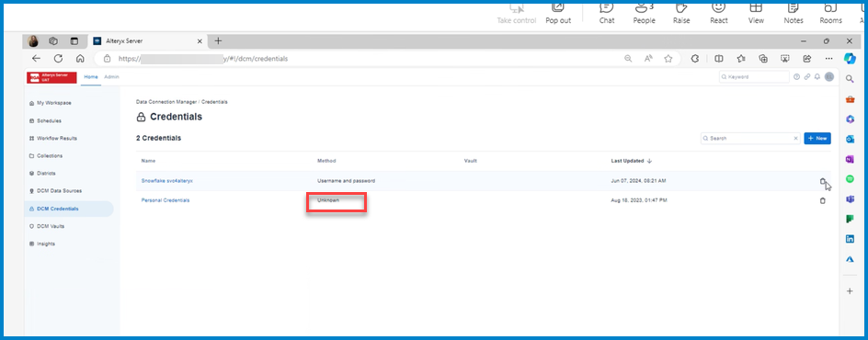Refresh the browser page
The width and height of the screenshot is (868, 340).
click(x=58, y=59)
